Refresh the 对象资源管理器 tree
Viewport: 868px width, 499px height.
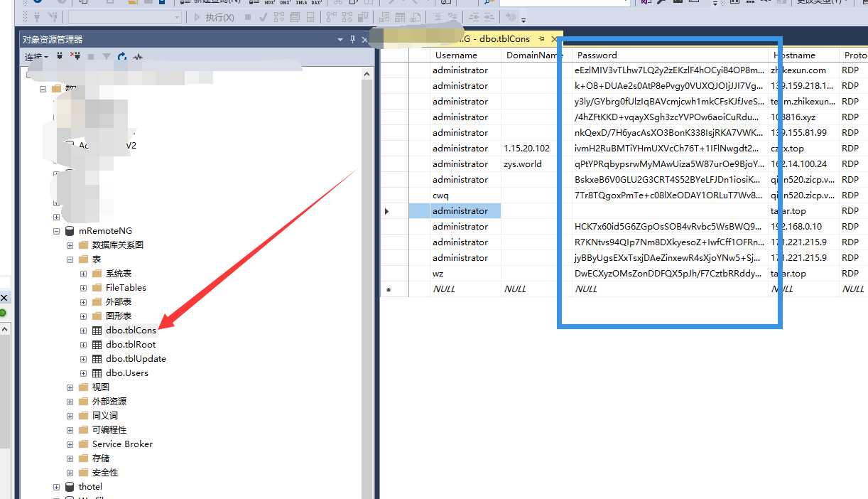pos(122,55)
